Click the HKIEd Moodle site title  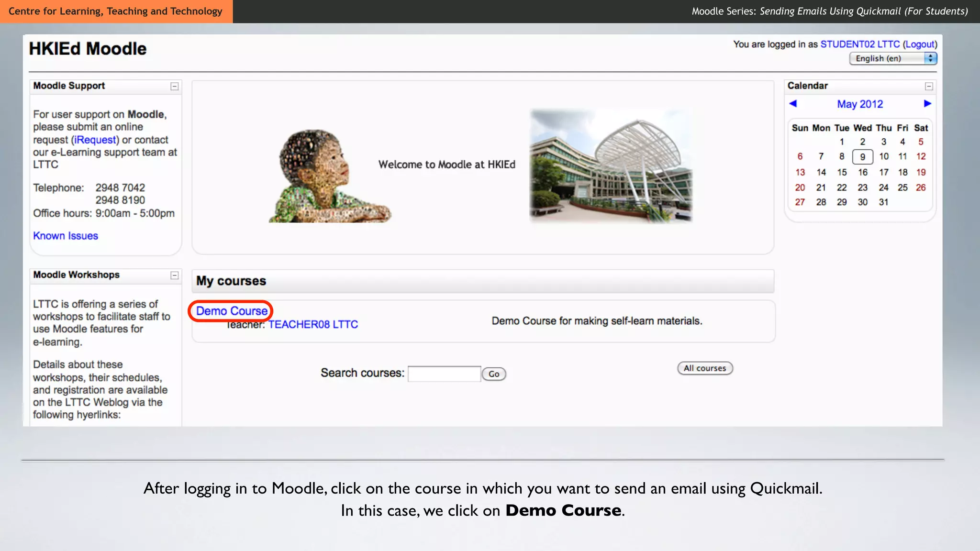pos(88,49)
